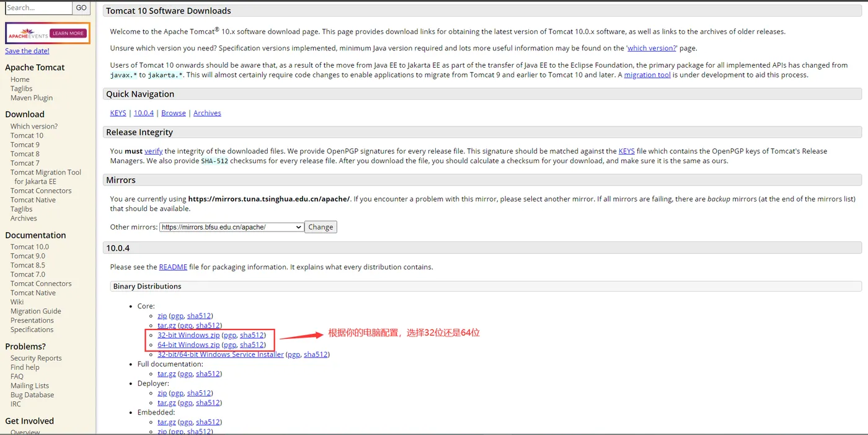Open the IRC link

pyautogui.click(x=15, y=404)
